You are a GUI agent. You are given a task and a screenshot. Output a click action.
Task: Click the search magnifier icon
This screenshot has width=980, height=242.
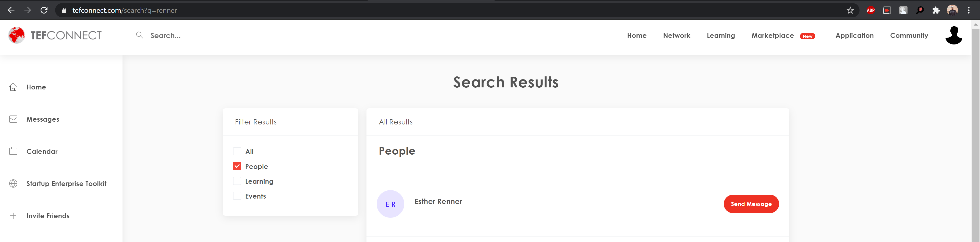coord(140,35)
